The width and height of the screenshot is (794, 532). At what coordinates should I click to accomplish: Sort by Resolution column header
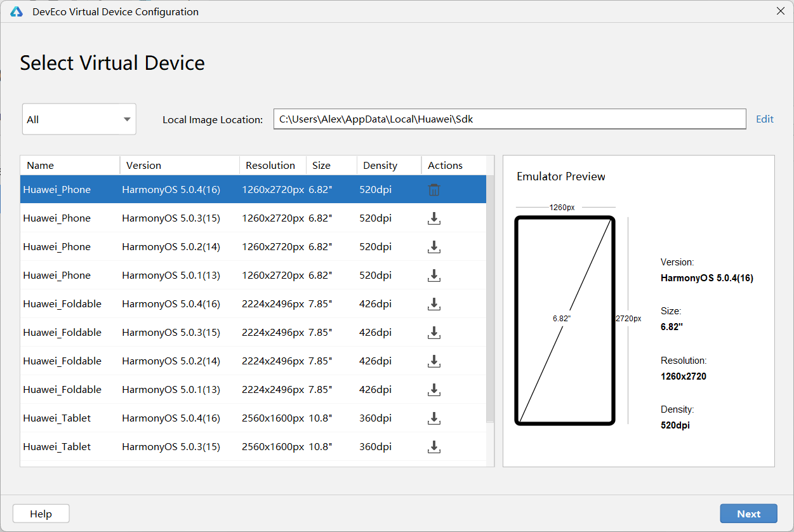coord(272,166)
